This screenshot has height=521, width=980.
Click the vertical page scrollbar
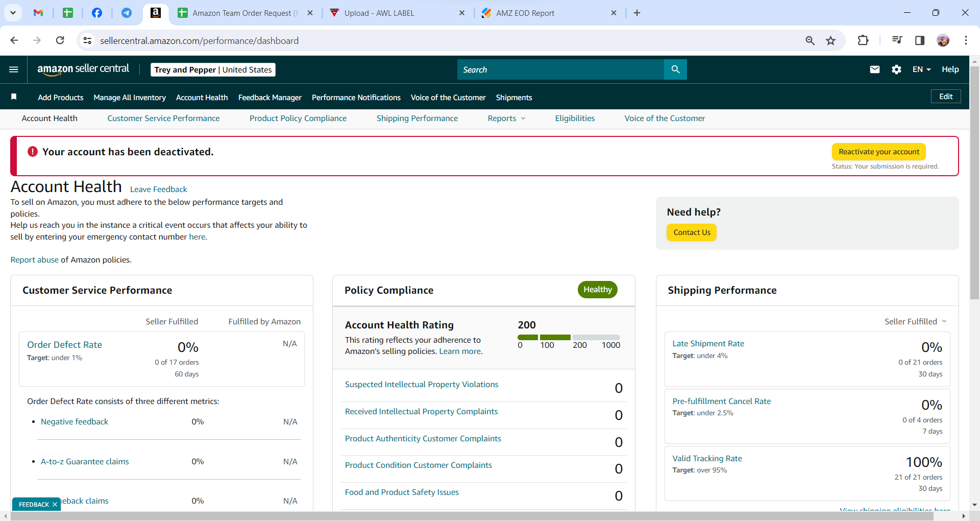[974, 182]
